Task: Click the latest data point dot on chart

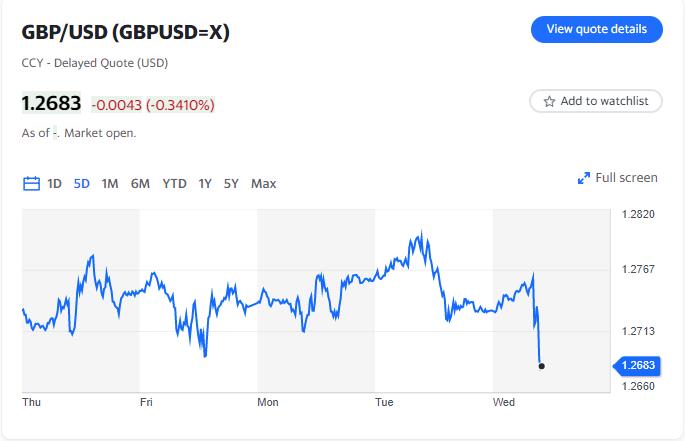Action: click(x=541, y=366)
